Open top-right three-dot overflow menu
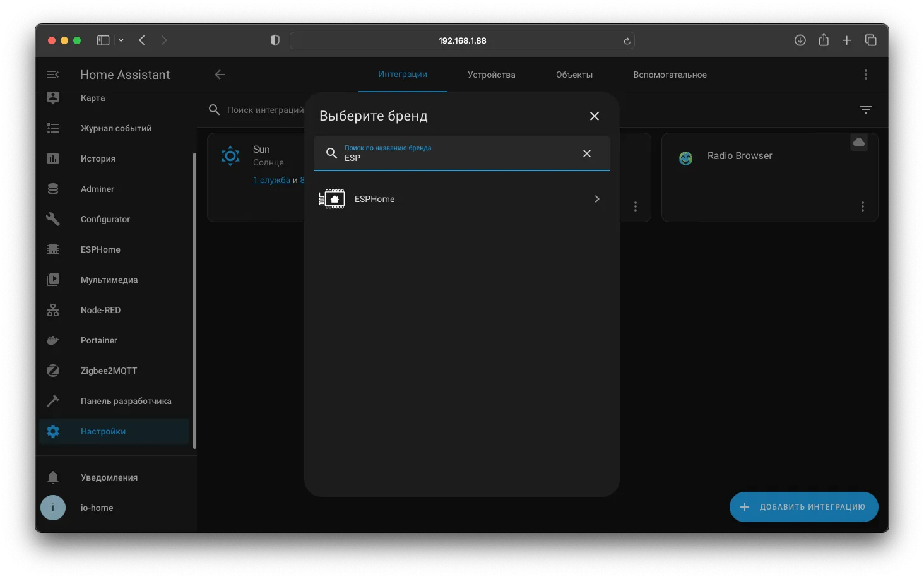The height and width of the screenshot is (579, 924). 866,75
